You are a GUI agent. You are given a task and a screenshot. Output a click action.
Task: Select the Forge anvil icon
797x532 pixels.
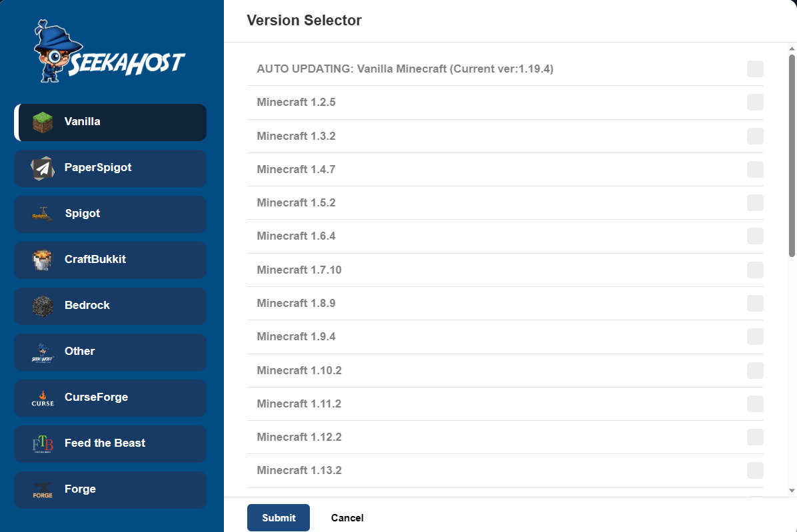tap(41, 489)
